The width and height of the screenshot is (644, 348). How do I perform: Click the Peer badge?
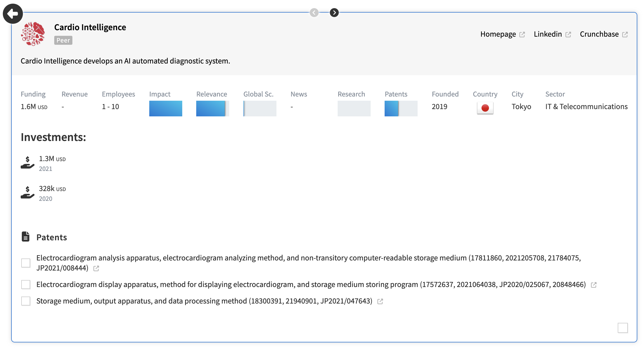(x=63, y=40)
